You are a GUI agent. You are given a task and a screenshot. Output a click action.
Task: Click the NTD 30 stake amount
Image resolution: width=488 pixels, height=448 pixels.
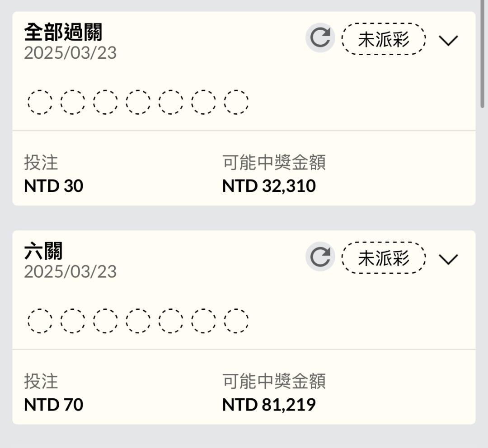click(x=53, y=186)
